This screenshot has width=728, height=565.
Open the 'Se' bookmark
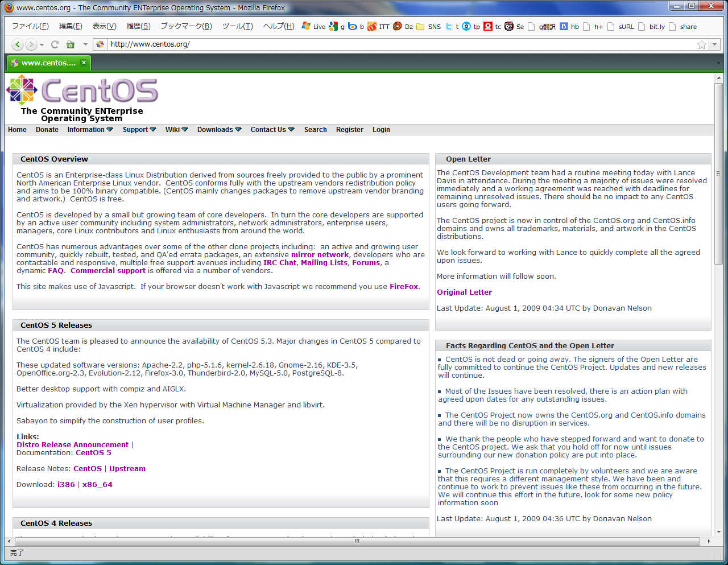[x=514, y=26]
